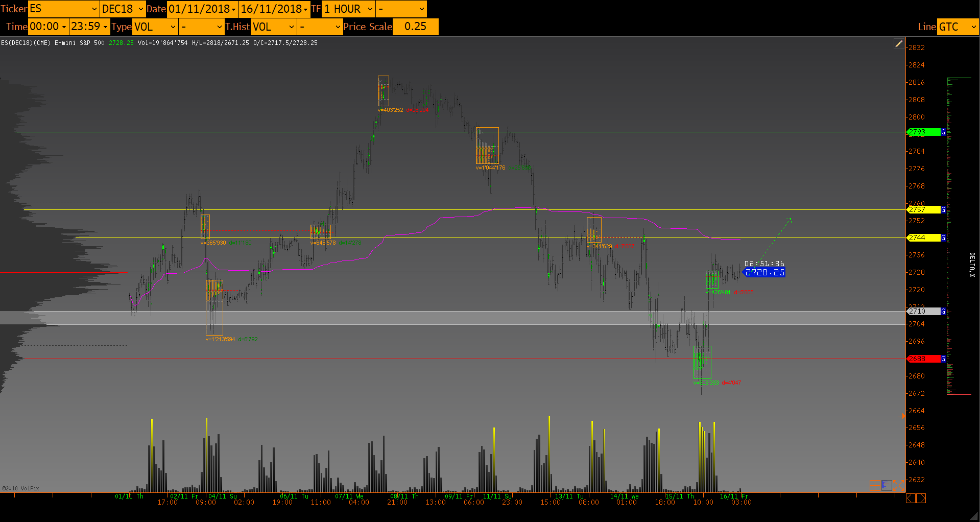This screenshot has height=522, width=980.
Task: Click the G marker on 2744 level
Action: pyautogui.click(x=943, y=238)
